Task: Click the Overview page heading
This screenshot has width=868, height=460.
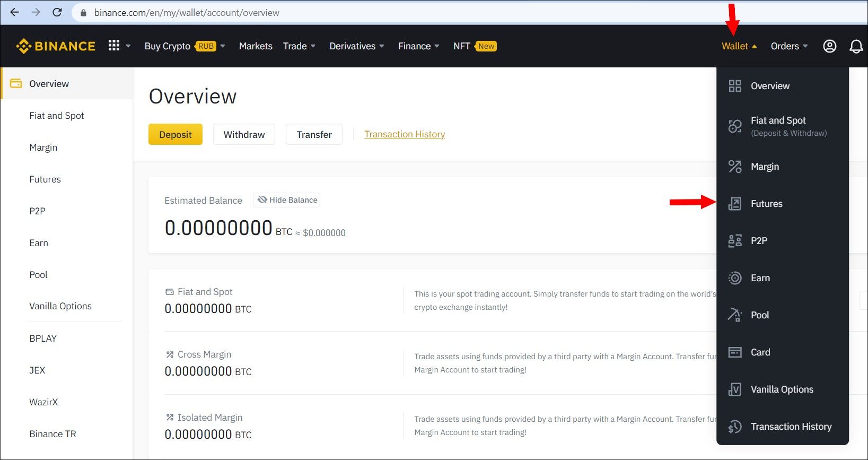Action: point(193,97)
